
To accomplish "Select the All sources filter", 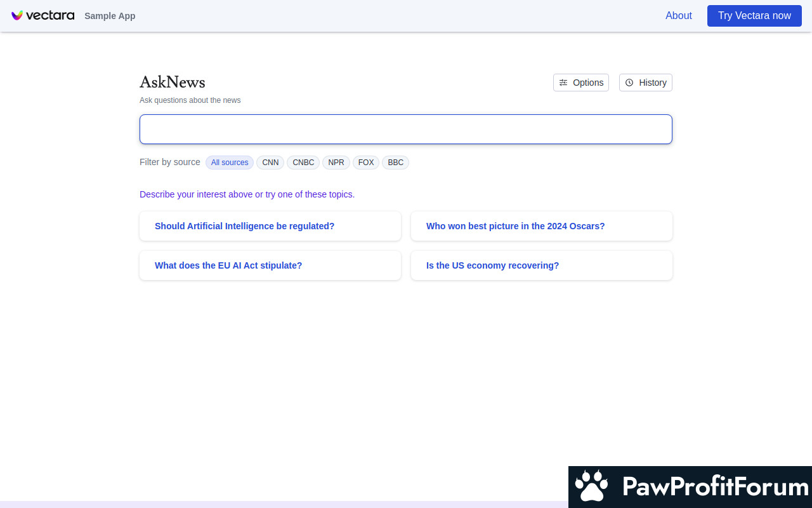I will pyautogui.click(x=230, y=163).
